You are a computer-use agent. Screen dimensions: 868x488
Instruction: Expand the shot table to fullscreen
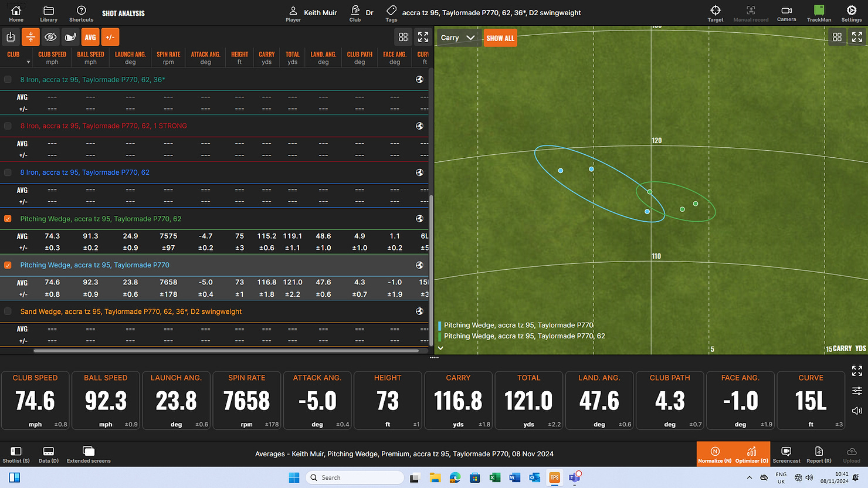tap(423, 37)
